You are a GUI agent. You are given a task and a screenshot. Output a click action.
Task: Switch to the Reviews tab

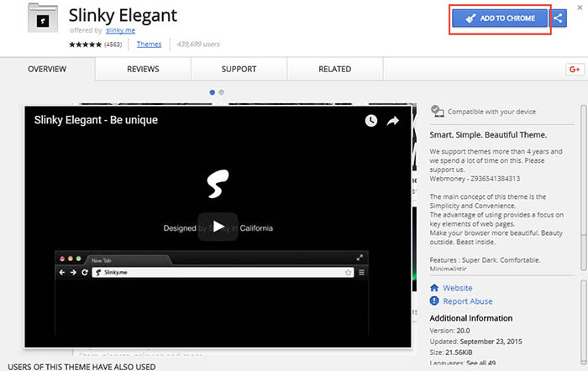pos(143,69)
